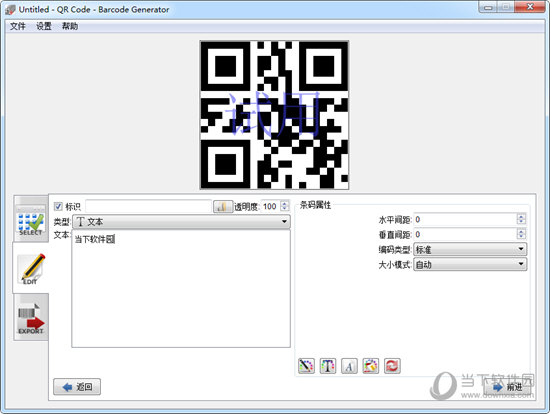
Task: Click the 标识 text input field
Action: coord(148,206)
